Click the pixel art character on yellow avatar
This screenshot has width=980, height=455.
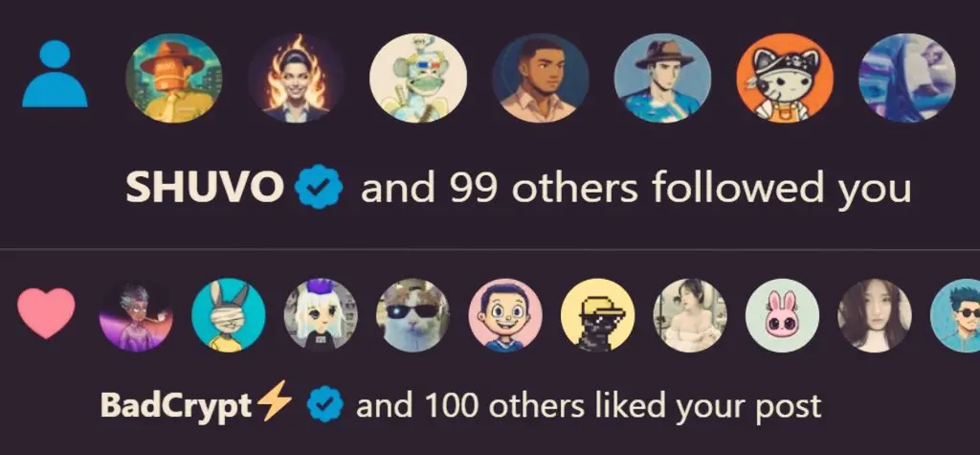pos(597,315)
